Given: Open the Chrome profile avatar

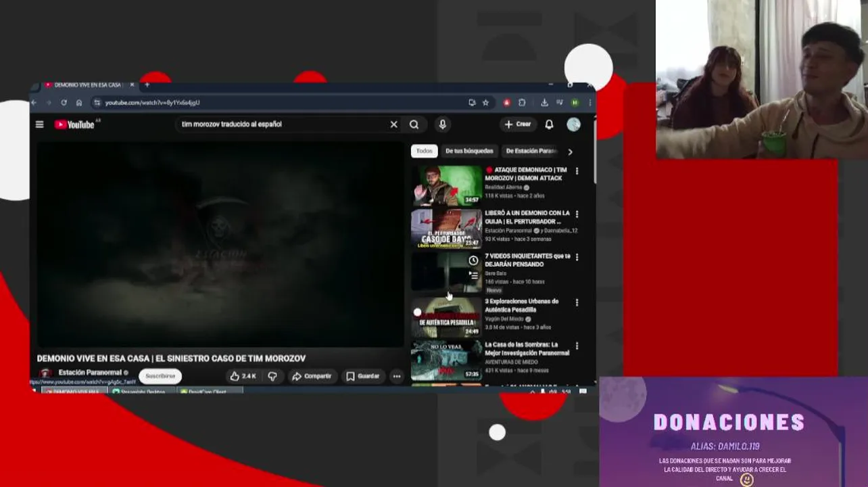Looking at the screenshot, I should [575, 103].
